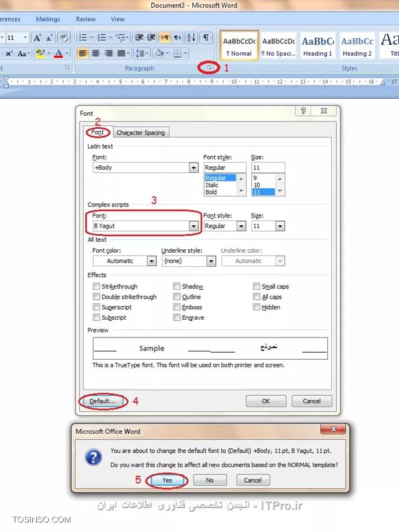The width and height of the screenshot is (399, 532).
Task: Enable the Subscript effect checkbox
Action: [x=97, y=317]
